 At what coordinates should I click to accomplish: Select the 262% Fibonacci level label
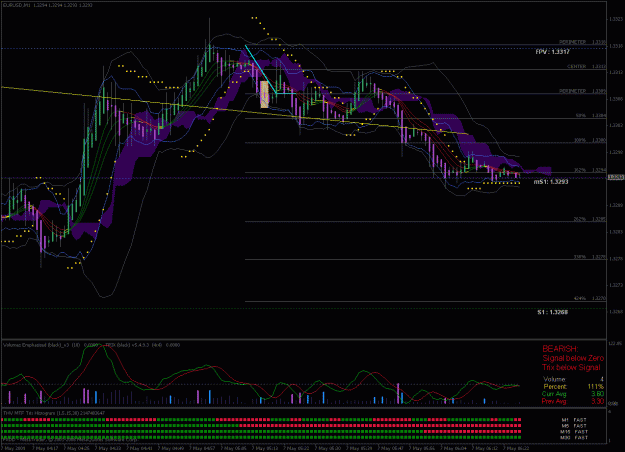pyautogui.click(x=580, y=219)
